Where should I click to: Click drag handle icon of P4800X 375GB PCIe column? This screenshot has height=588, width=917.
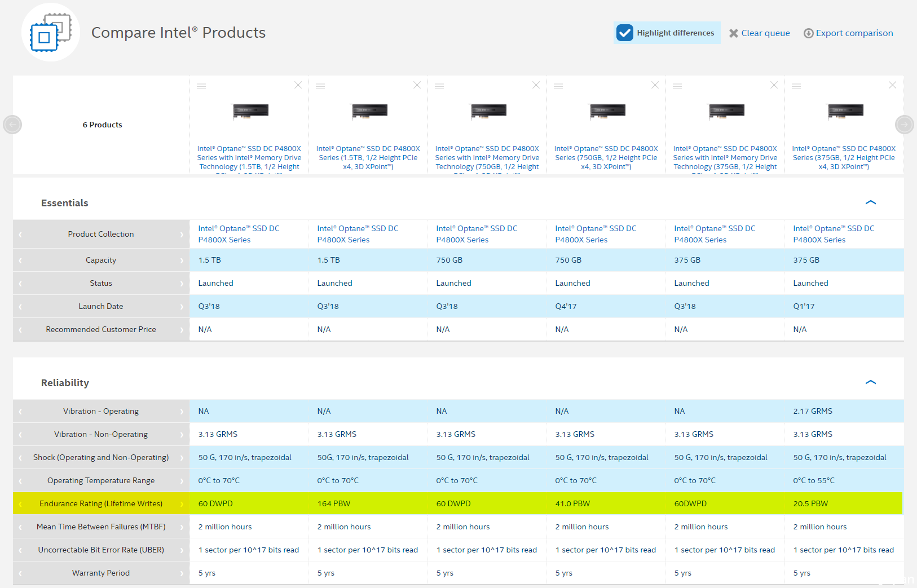coord(796,86)
